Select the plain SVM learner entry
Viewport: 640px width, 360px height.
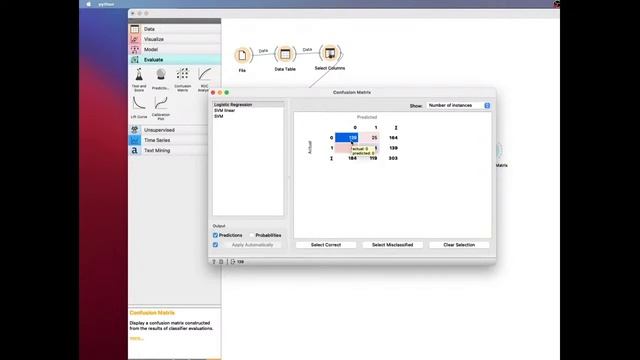[x=248, y=116]
